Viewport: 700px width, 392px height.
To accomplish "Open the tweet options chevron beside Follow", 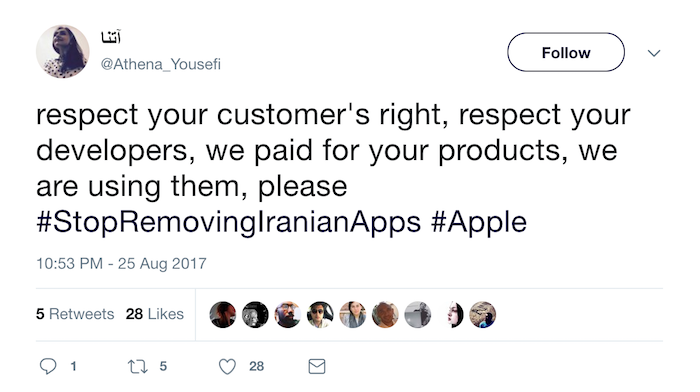I will (654, 53).
